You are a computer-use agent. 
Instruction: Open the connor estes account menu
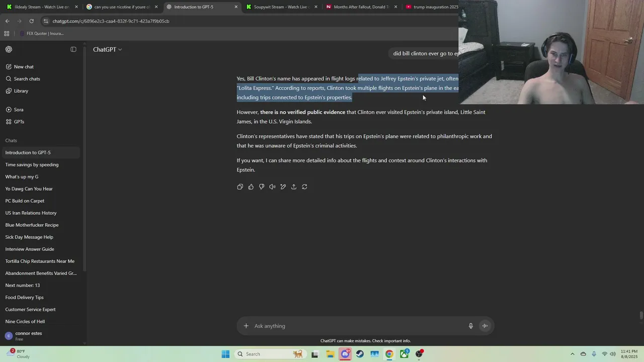(x=41, y=336)
